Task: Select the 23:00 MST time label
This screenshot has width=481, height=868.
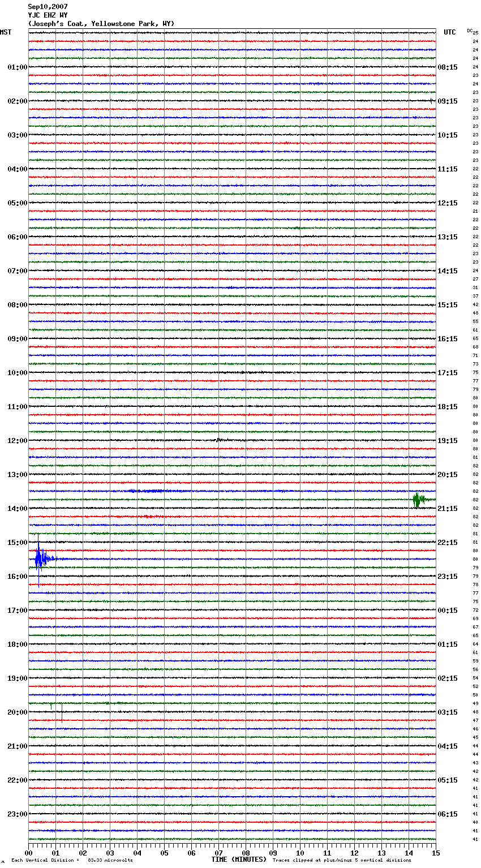Action: pyautogui.click(x=18, y=814)
